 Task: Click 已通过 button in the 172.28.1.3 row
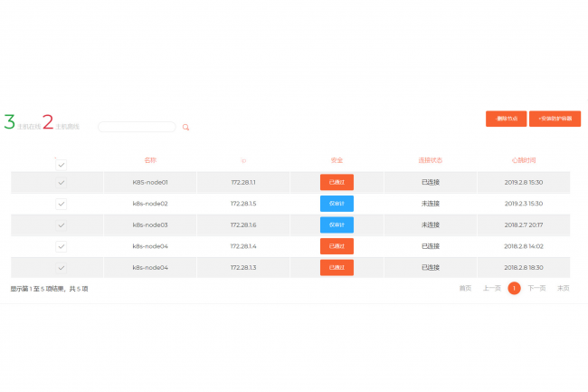click(x=337, y=267)
